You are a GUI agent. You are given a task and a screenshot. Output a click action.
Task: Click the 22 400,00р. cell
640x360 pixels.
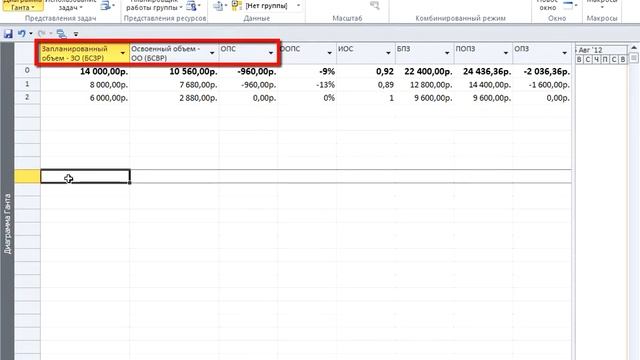[425, 71]
